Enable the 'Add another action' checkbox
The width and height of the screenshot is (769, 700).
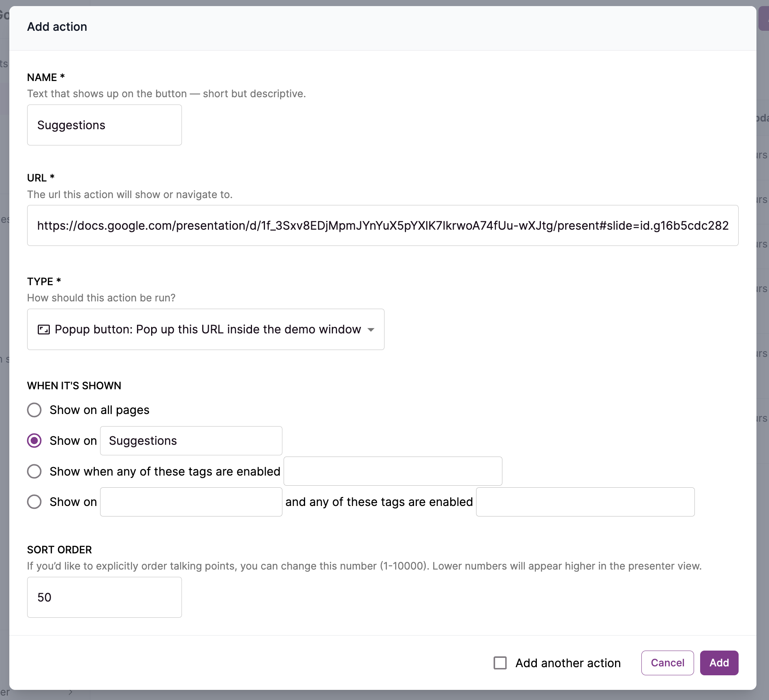500,663
